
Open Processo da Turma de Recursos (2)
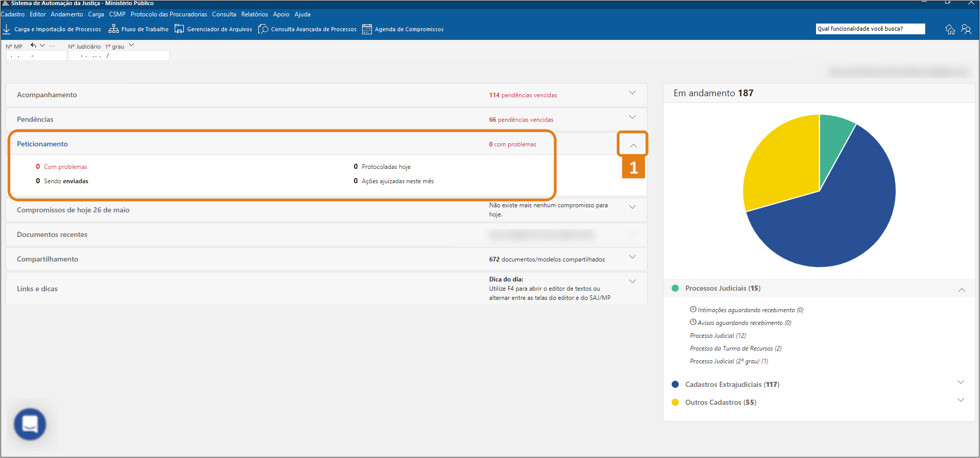coord(736,348)
